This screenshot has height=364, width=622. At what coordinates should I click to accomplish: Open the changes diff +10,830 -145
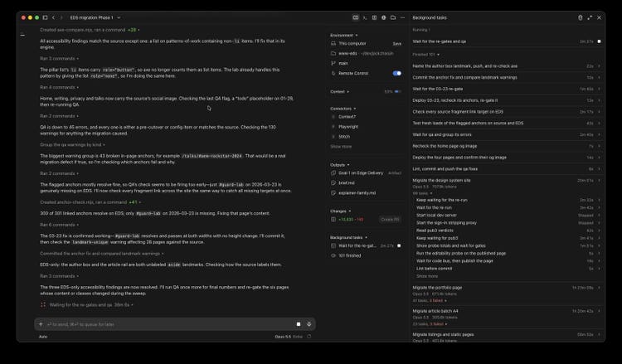(x=351, y=219)
